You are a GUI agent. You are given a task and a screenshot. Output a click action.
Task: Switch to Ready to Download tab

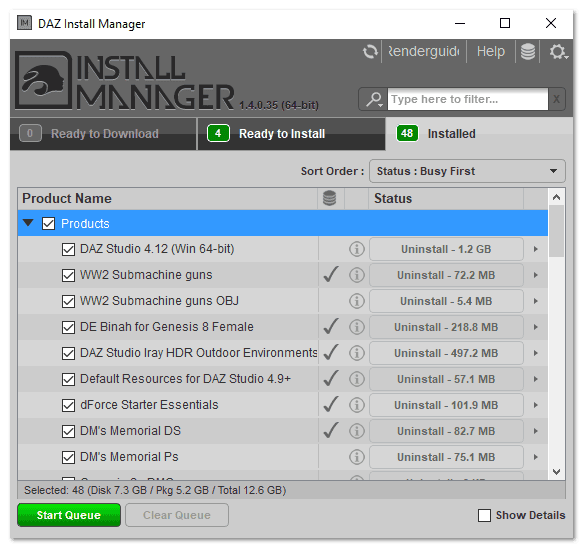pos(103,134)
